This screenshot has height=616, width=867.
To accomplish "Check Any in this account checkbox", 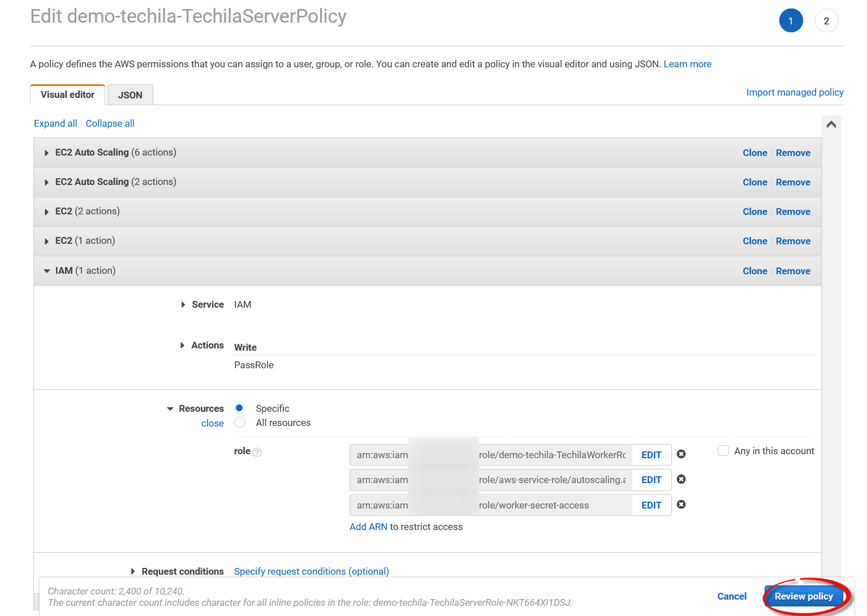I will (x=723, y=451).
